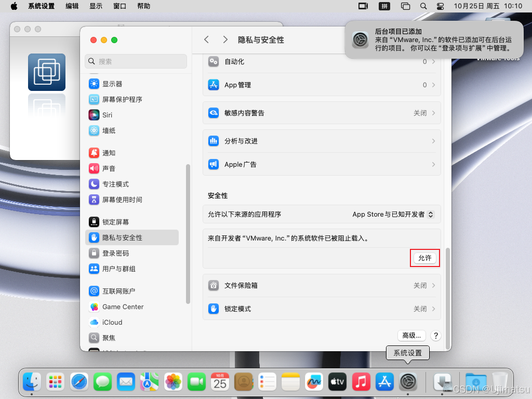Expand the Automation (自动化) row chevron
Viewport: 532px width, 399px height.
click(434, 62)
